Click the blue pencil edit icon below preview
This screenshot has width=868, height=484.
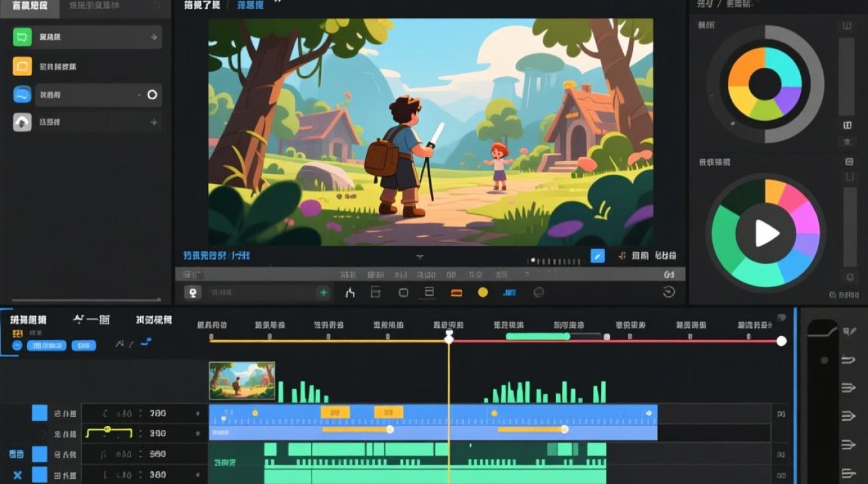point(598,256)
